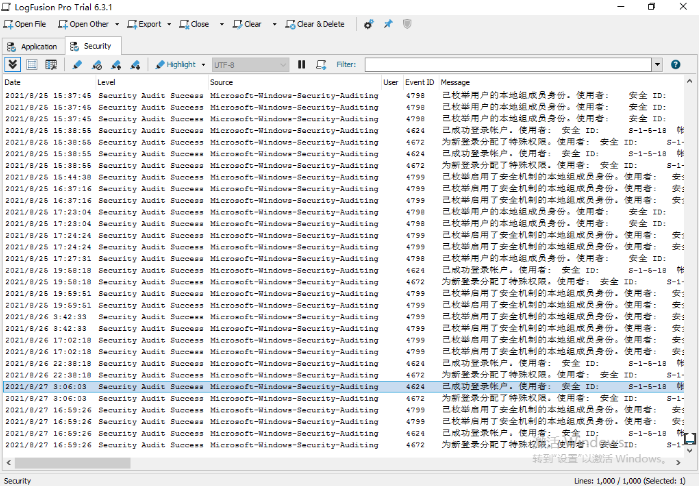Click the column view table icon
This screenshot has height=486, width=699.
(x=51, y=65)
